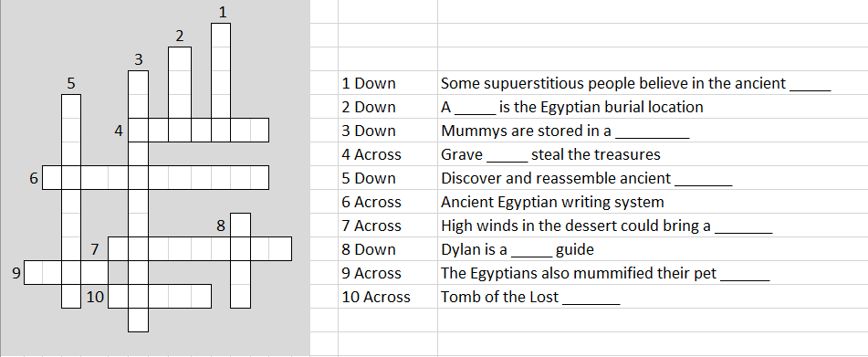Select the '1 Down' label cell

tap(388, 83)
